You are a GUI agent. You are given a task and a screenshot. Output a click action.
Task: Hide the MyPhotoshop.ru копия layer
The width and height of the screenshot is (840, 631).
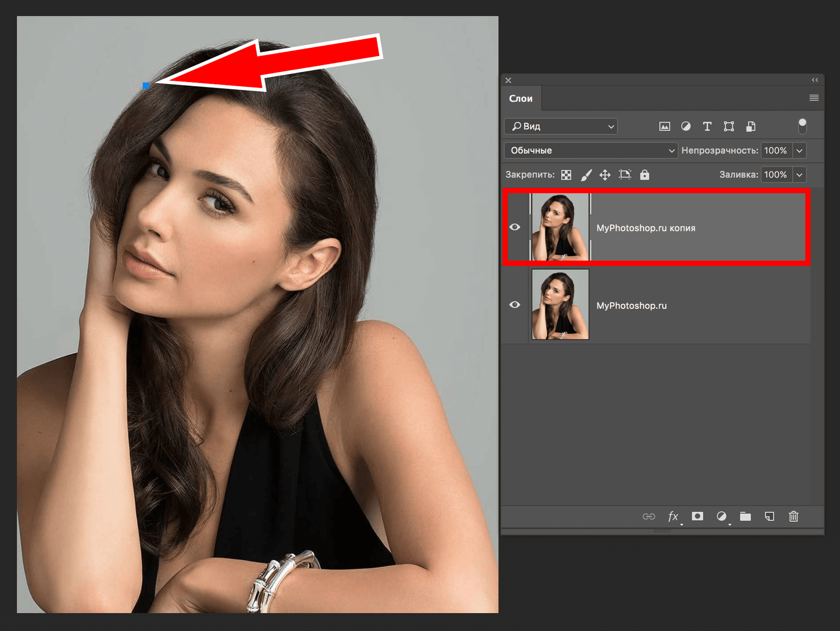click(514, 227)
